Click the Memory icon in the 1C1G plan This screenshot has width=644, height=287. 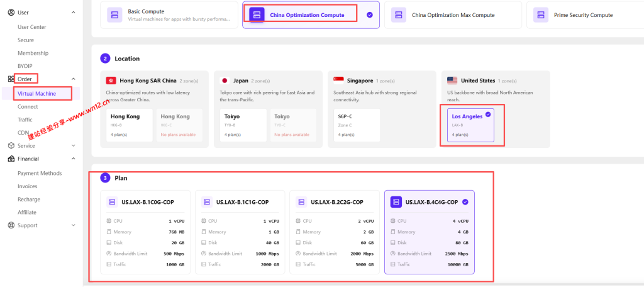(x=204, y=232)
